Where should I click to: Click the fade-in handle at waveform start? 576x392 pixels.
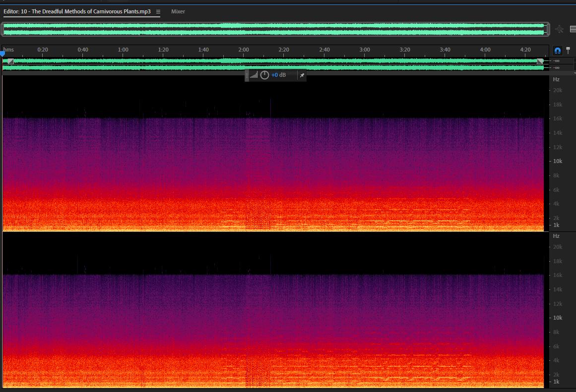[x=10, y=61]
